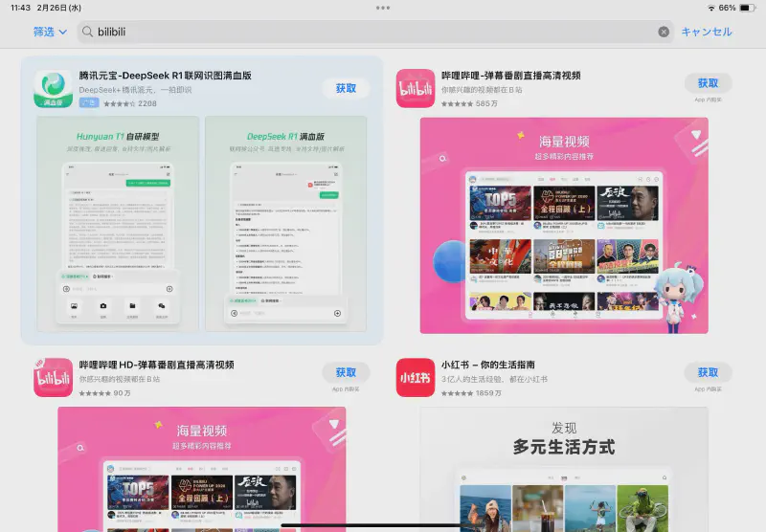Open the Hunyuan T1 screenshot preview
Image resolution: width=766 pixels, height=532 pixels.
point(118,225)
